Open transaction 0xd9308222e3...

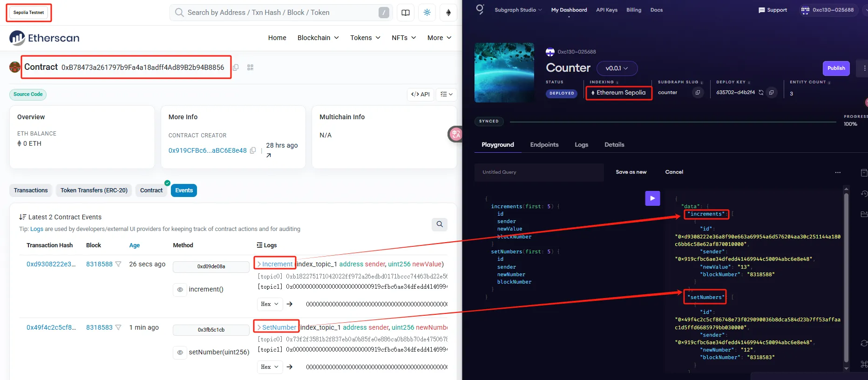pyautogui.click(x=51, y=264)
